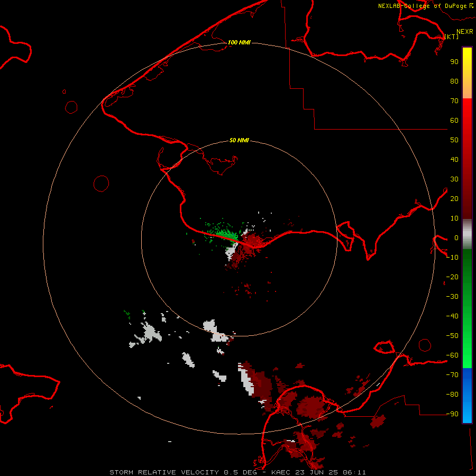
Task: Click the 60 value on the velocity scale
Action: 454,120
